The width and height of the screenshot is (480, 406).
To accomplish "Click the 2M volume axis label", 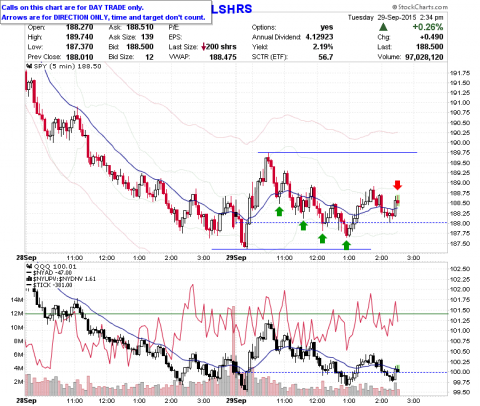I will click(x=18, y=382).
